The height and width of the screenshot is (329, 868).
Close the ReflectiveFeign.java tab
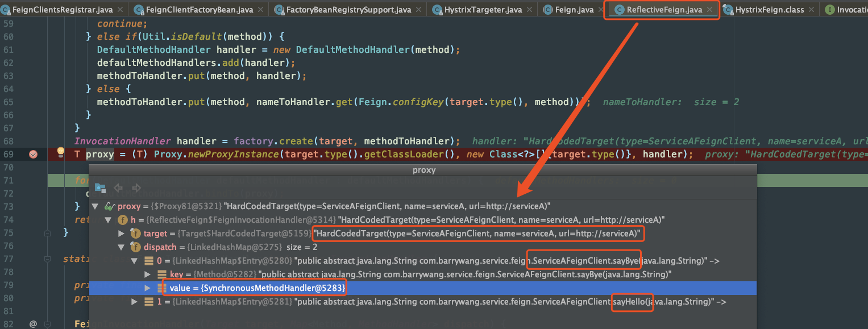tap(710, 10)
